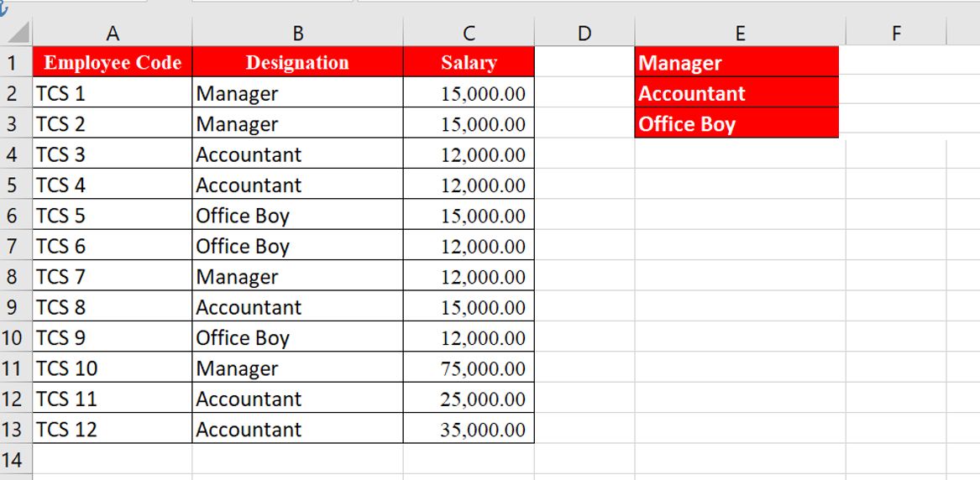Select column B header
Screen dimensions: 980x480
[297, 33]
